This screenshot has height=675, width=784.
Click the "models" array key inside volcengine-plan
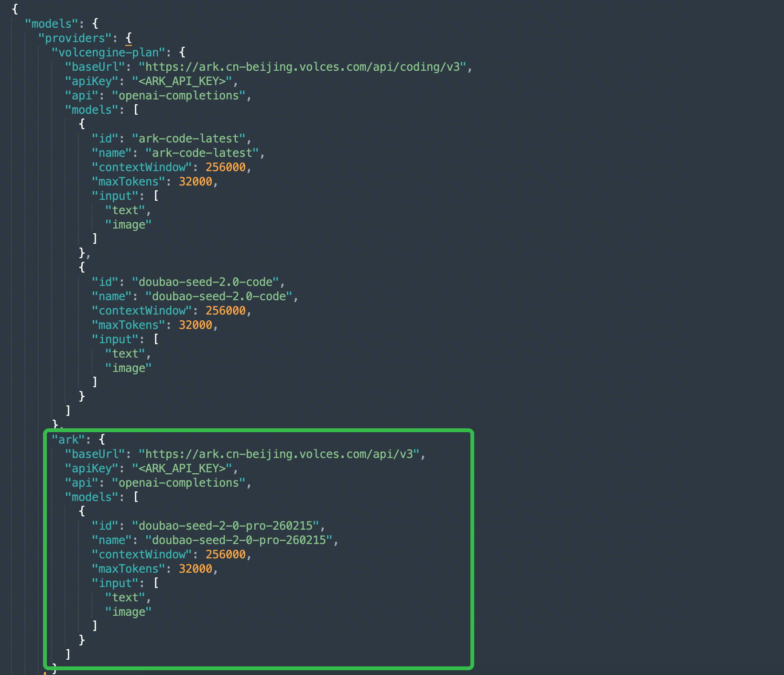click(91, 110)
